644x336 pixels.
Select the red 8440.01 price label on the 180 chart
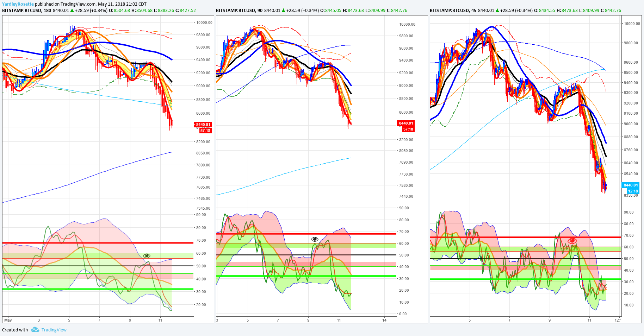pyautogui.click(x=203, y=125)
